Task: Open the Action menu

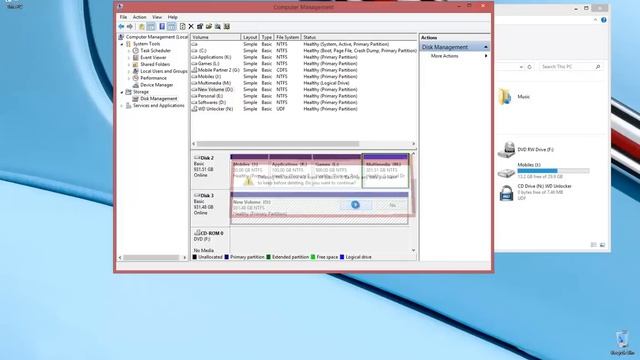Action: coord(139,17)
